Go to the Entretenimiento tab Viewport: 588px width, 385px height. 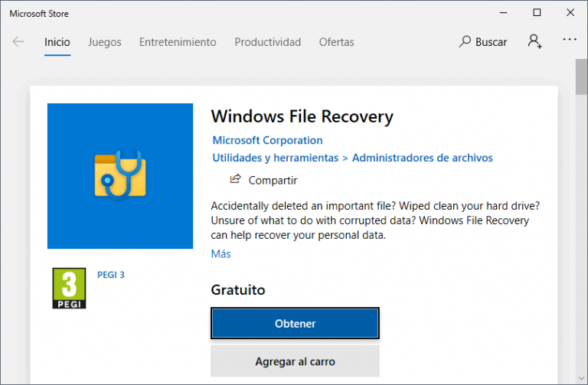coord(178,42)
